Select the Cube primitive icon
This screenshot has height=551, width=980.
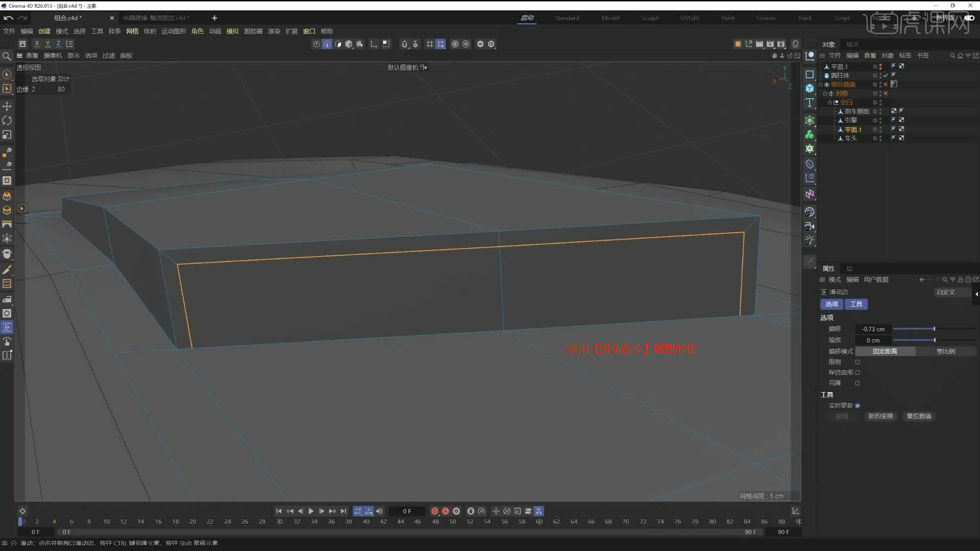click(x=810, y=88)
